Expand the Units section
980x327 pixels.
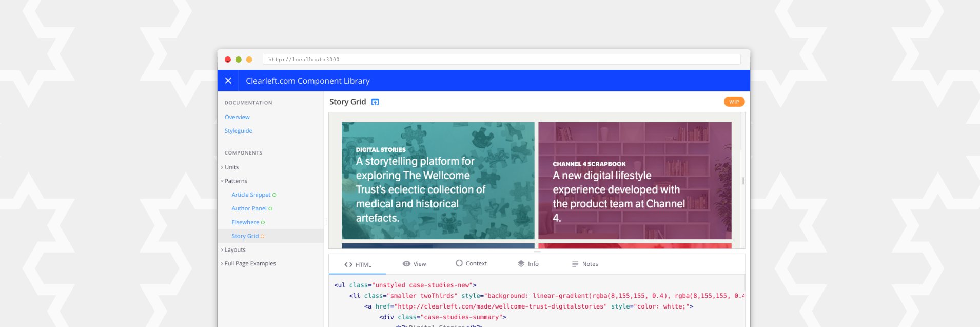[x=230, y=167]
